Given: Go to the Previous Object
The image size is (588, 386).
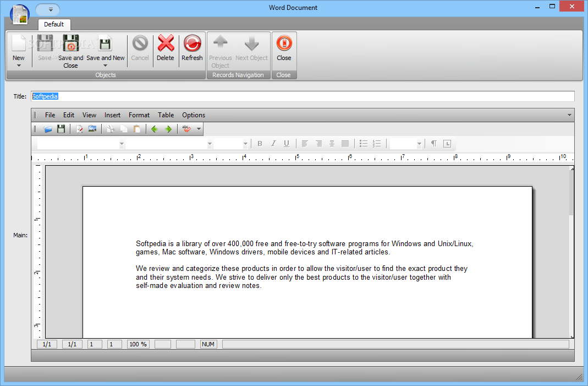Looking at the screenshot, I should (220, 43).
